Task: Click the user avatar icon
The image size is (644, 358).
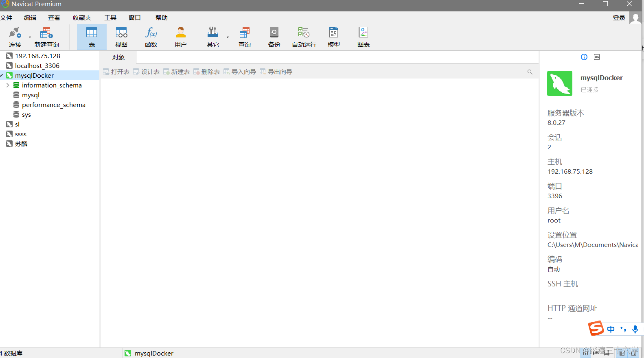Action: 635,18
